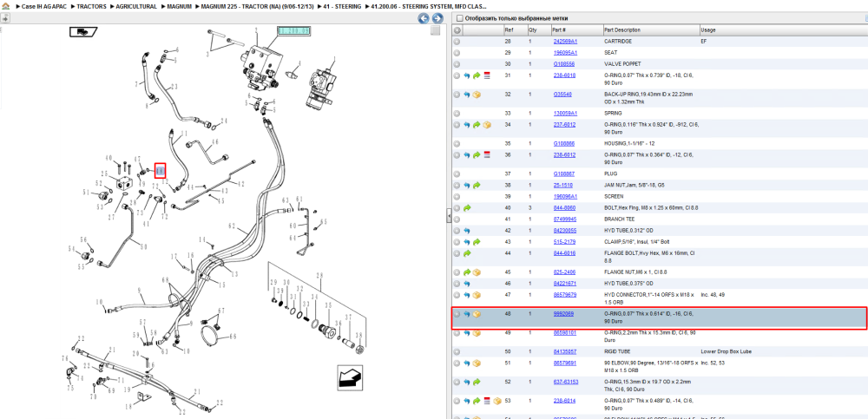The image size is (868, 419).
Task: Open part link 515-2179
Action: click(x=564, y=242)
